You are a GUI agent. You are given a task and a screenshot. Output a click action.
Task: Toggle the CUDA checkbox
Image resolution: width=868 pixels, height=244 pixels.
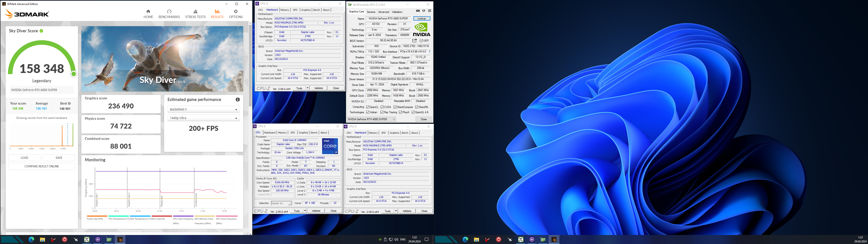[x=382, y=107]
